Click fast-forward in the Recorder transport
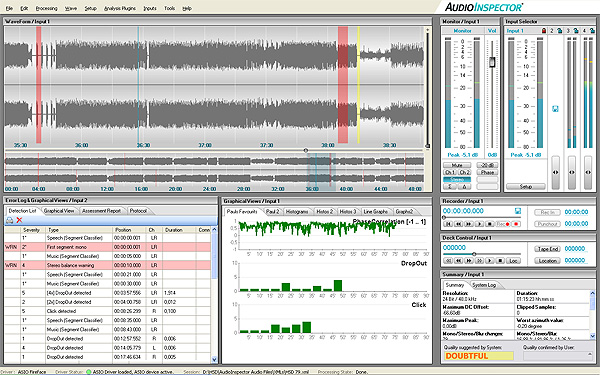The image size is (600, 375). click(469, 224)
